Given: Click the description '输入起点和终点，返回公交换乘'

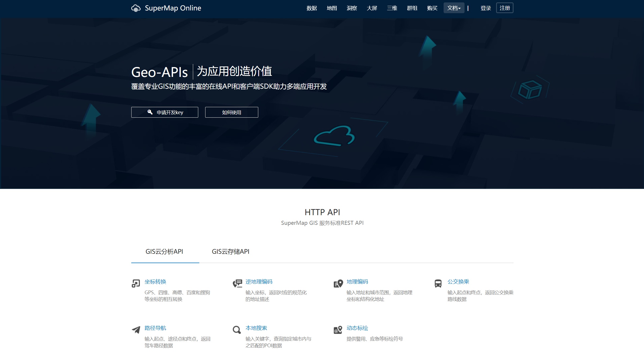Looking at the screenshot, I should [x=480, y=296].
